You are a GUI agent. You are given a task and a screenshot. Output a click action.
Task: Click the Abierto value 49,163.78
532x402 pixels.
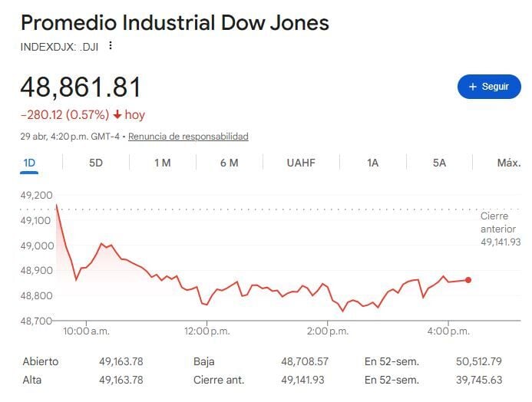121,361
